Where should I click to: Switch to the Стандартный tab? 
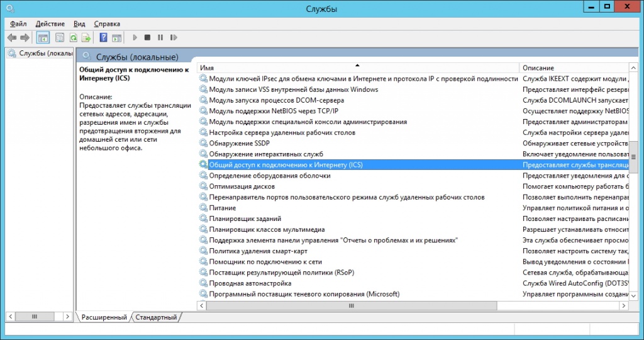click(156, 317)
